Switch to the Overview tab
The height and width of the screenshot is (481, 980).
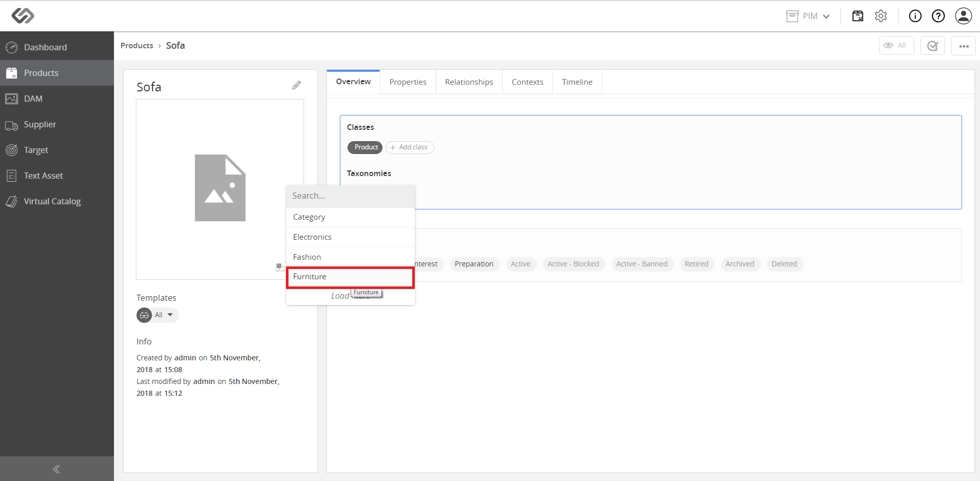pos(353,82)
